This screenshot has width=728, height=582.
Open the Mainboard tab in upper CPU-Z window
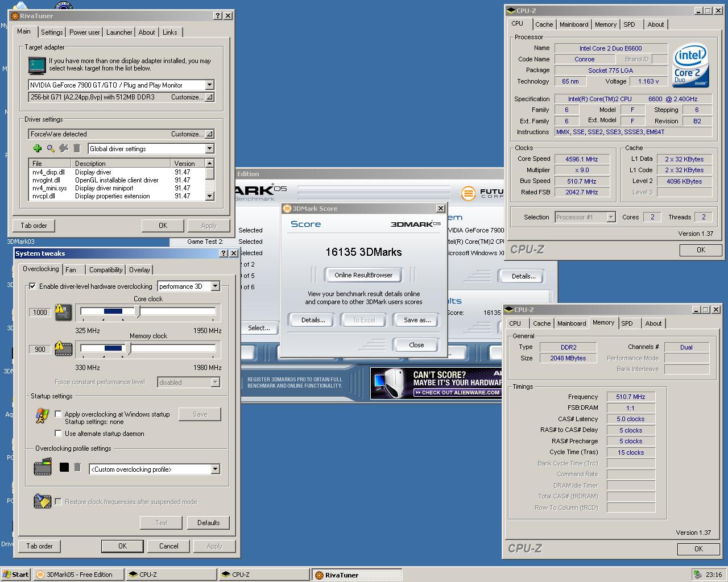click(574, 24)
